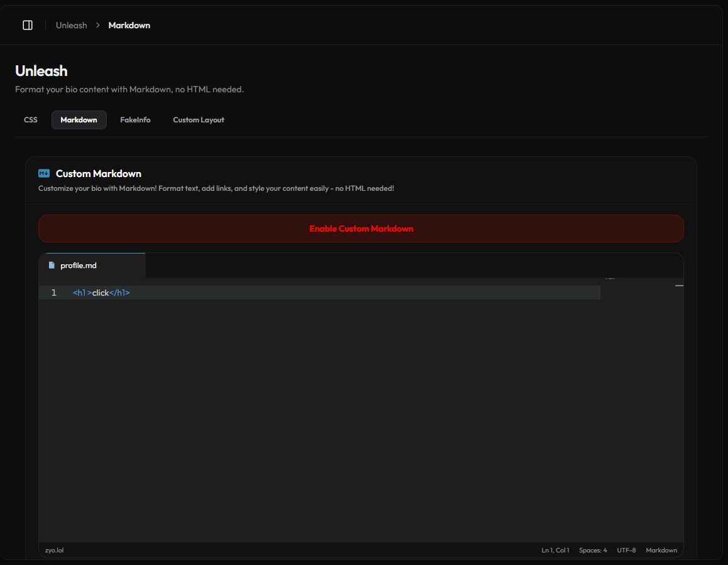Select the Markdown tab
Image resolution: width=728 pixels, height=565 pixels.
coord(79,120)
